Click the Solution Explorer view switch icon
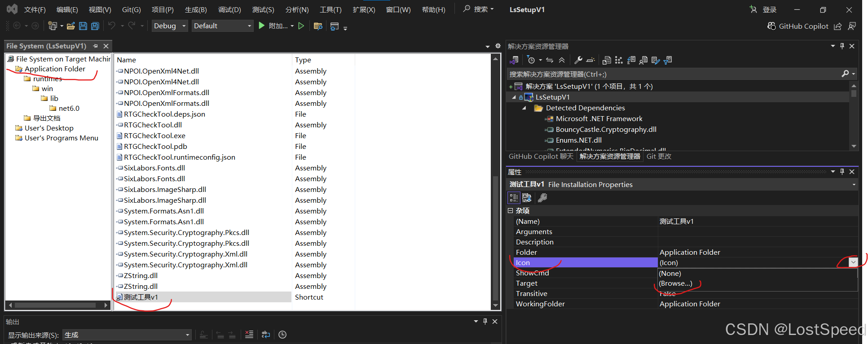868x344 pixels. point(514,60)
